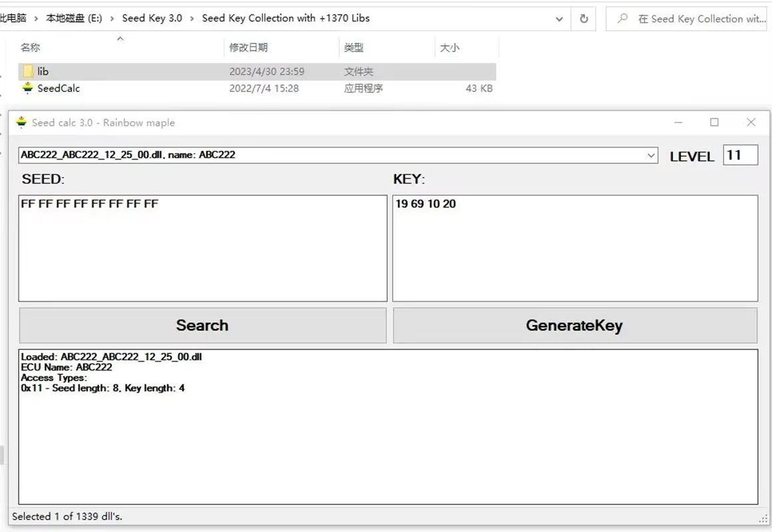772x532 pixels.
Task: Click the log output text area
Action: pos(388,427)
